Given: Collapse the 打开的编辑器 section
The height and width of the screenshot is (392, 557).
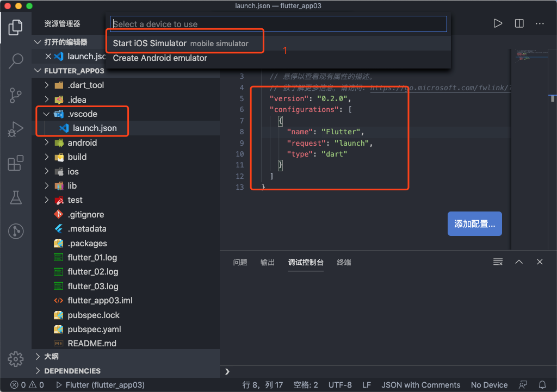Looking at the screenshot, I should tap(38, 42).
